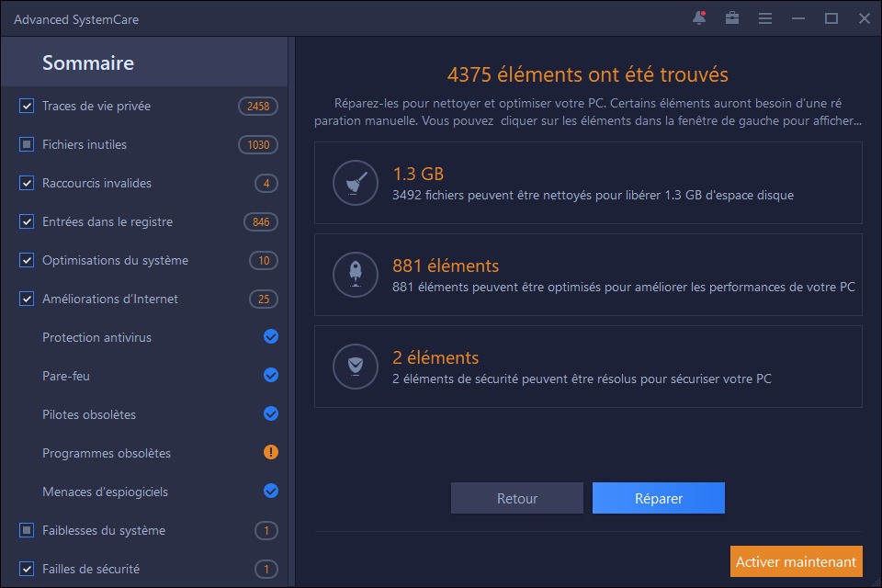Click the 4 count badge for Raccourcis invalides
The height and width of the screenshot is (588, 882).
(266, 184)
